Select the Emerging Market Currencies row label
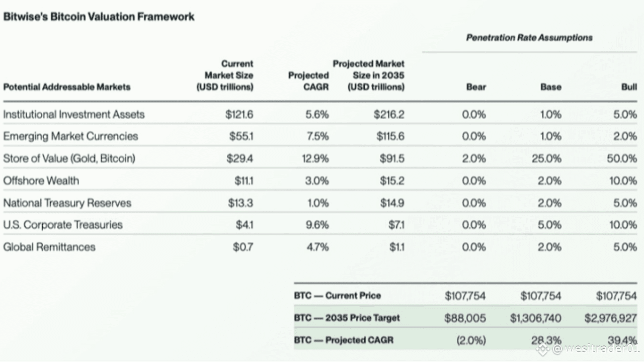This screenshot has height=362, width=644. (70, 136)
